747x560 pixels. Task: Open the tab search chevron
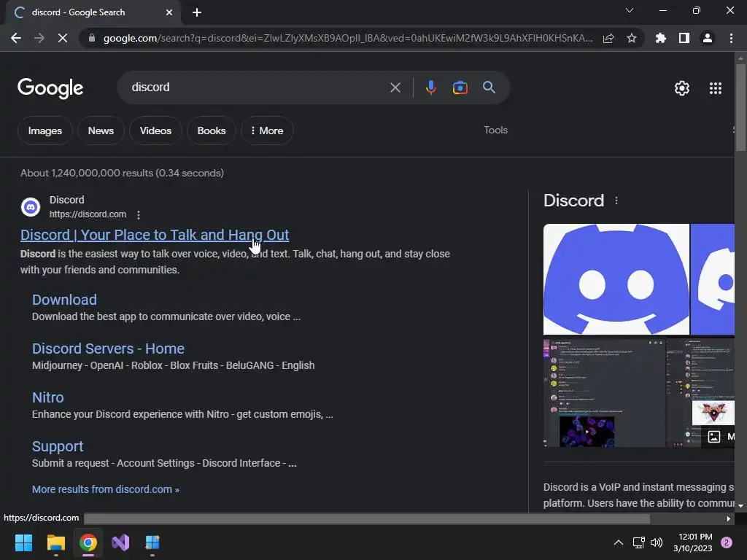[x=630, y=10]
